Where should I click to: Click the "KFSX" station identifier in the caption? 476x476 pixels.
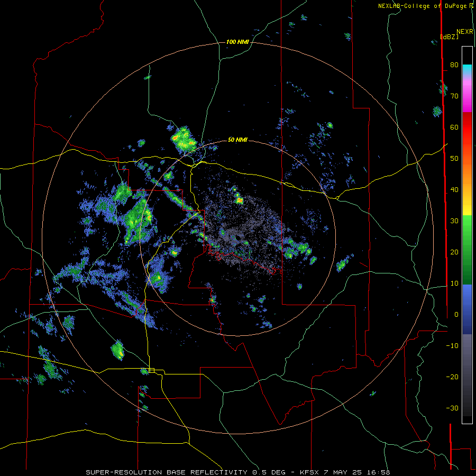[309, 472]
